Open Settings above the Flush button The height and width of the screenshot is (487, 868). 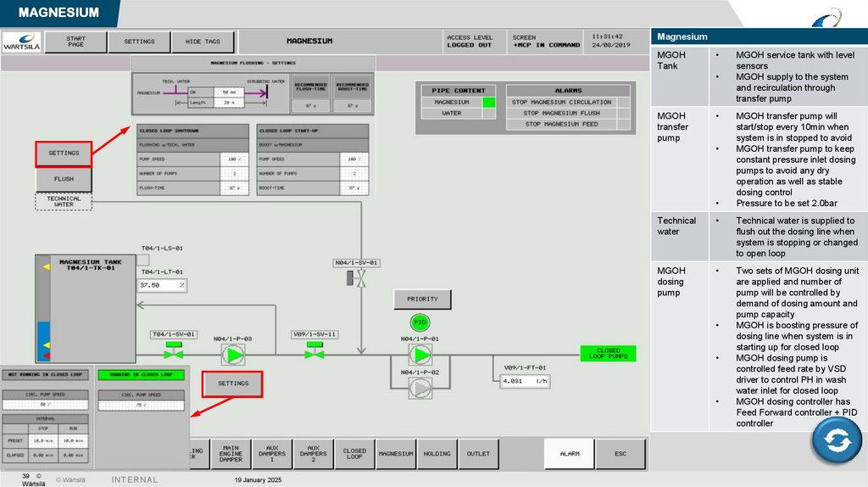[64, 154]
